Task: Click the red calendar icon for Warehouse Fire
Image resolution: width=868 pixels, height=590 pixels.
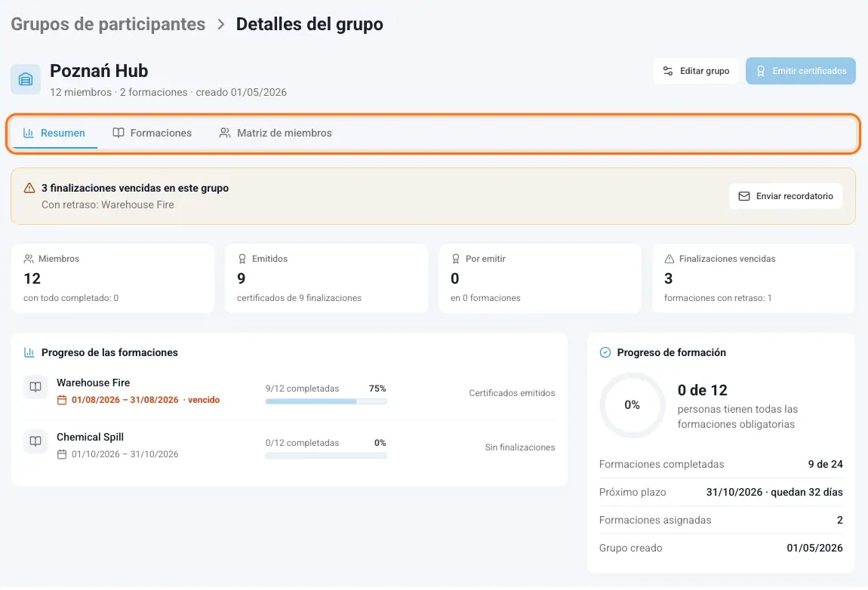Action: 62,400
